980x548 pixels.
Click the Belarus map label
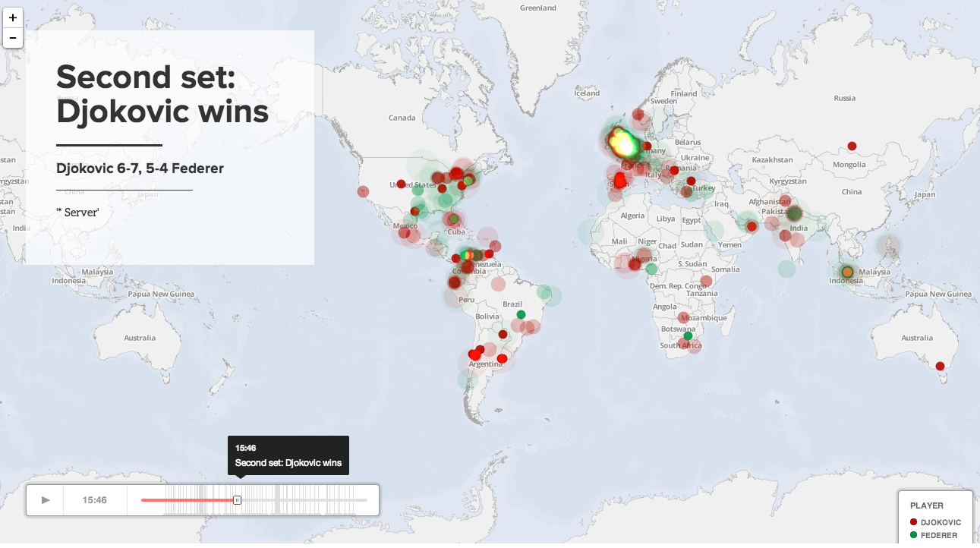click(x=688, y=142)
